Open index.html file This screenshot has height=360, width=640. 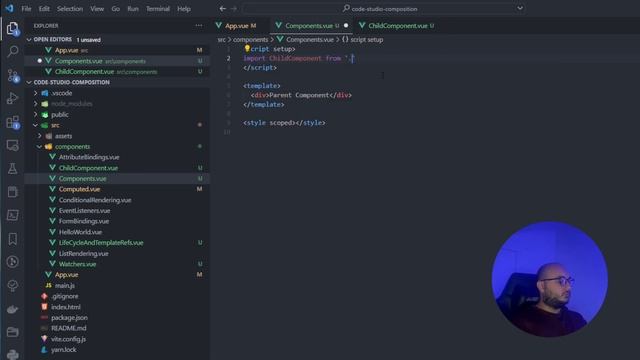[118, 307]
